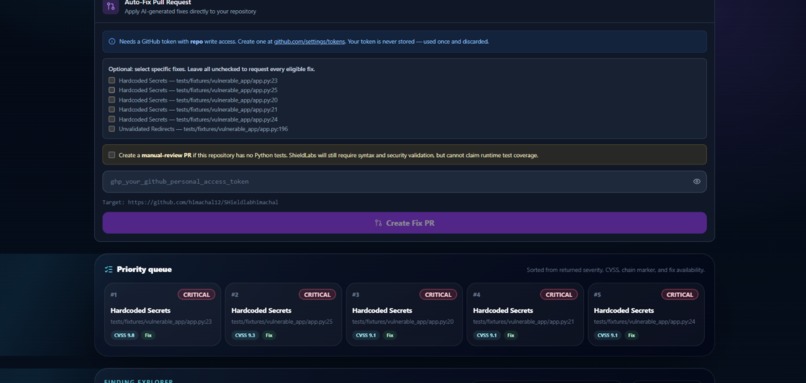Open the github.com/settings/tokens link
806x383 pixels.
[309, 42]
